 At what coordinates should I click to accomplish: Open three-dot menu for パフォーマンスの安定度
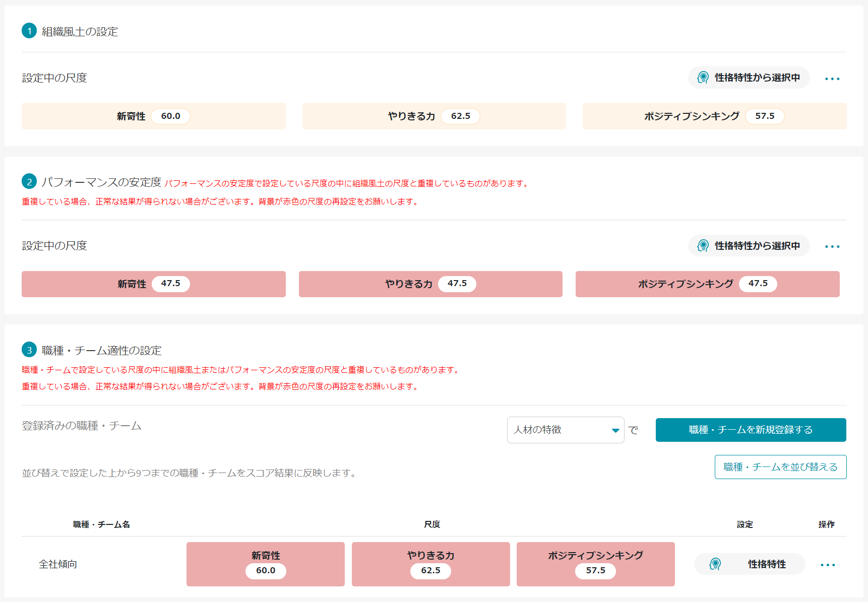coord(832,247)
